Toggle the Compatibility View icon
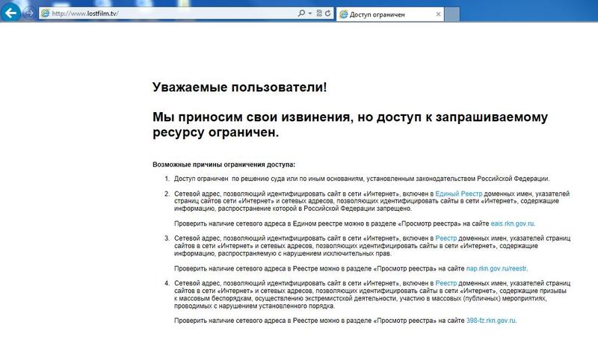 click(319, 13)
